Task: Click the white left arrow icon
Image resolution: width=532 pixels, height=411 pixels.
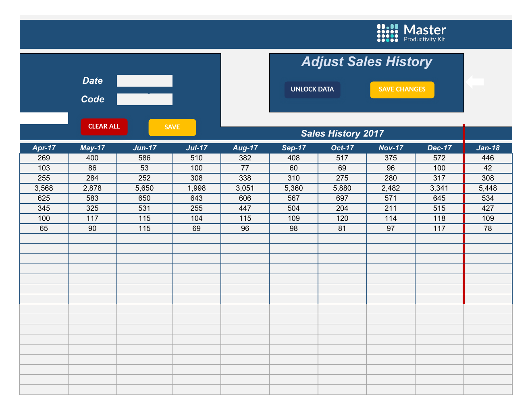Action: coord(475,82)
